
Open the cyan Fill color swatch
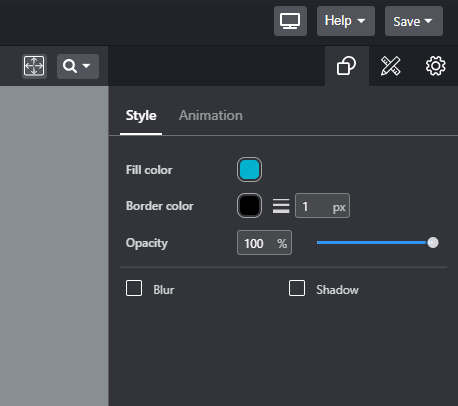click(249, 170)
